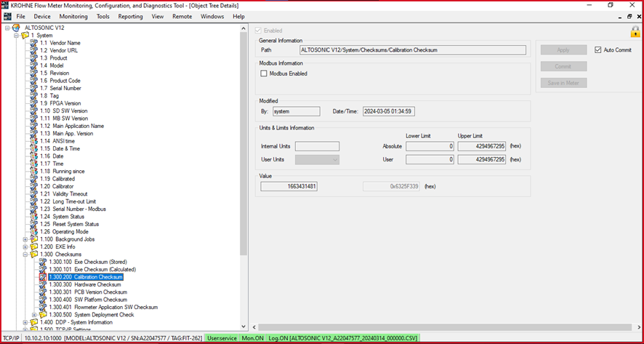This screenshot has height=344, width=644.
Task: Click the Save in Meter button
Action: click(x=563, y=83)
